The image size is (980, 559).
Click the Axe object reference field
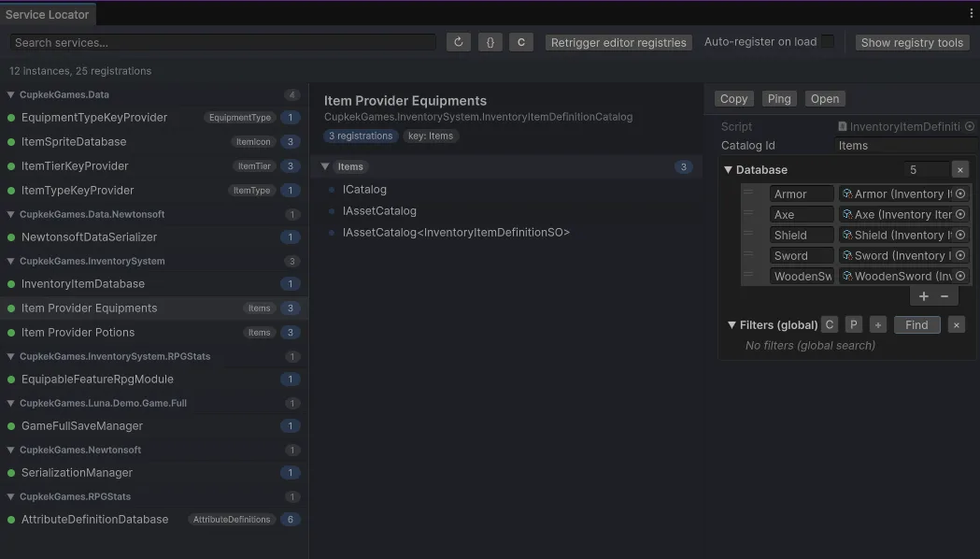pos(903,214)
